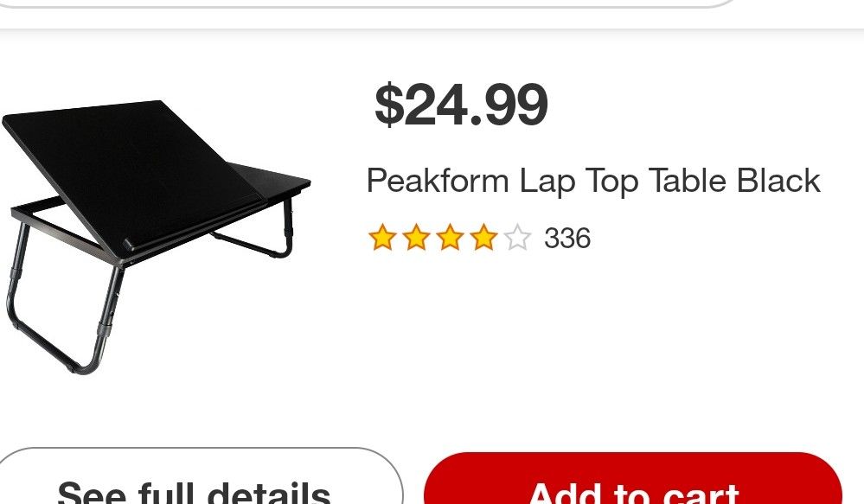Open the lap table product image

coord(156,237)
